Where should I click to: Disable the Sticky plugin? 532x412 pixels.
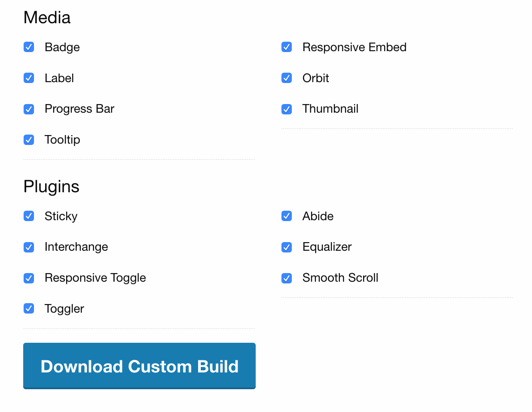[28, 216]
